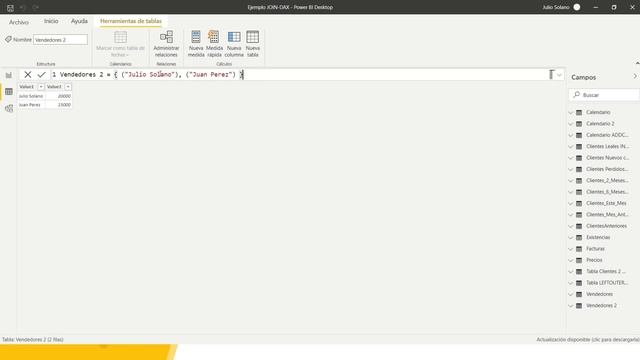Expand the Clientes_Este_Mes table chevron

coord(571,203)
